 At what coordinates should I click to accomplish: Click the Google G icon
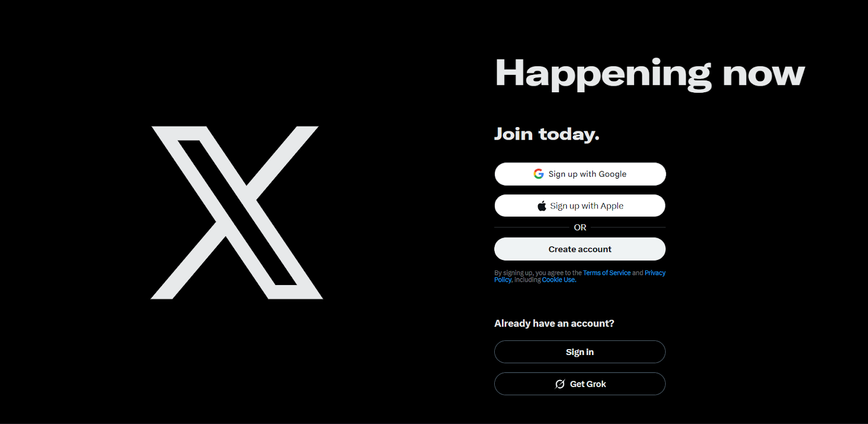click(539, 174)
